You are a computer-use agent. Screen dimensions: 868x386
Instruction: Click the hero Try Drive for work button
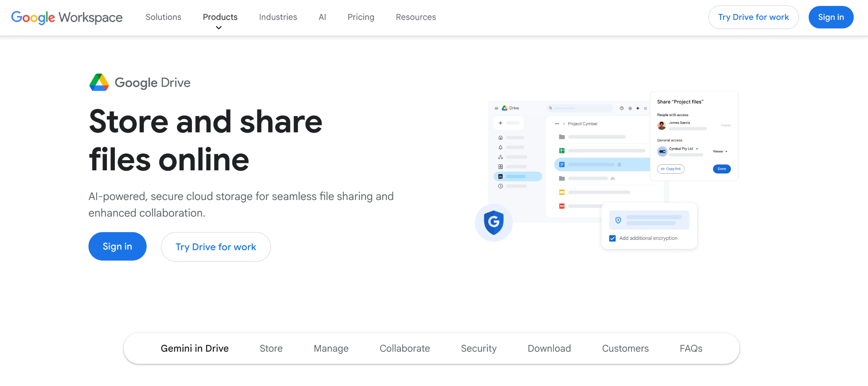point(216,247)
